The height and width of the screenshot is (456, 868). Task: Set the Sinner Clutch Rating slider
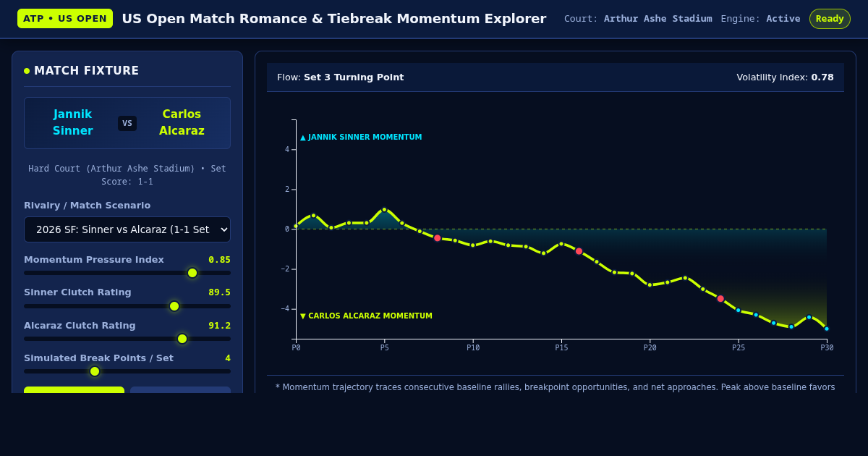click(x=127, y=306)
